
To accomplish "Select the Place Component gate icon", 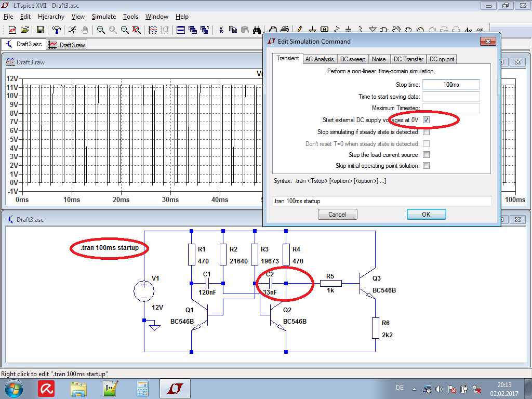I will [384, 29].
